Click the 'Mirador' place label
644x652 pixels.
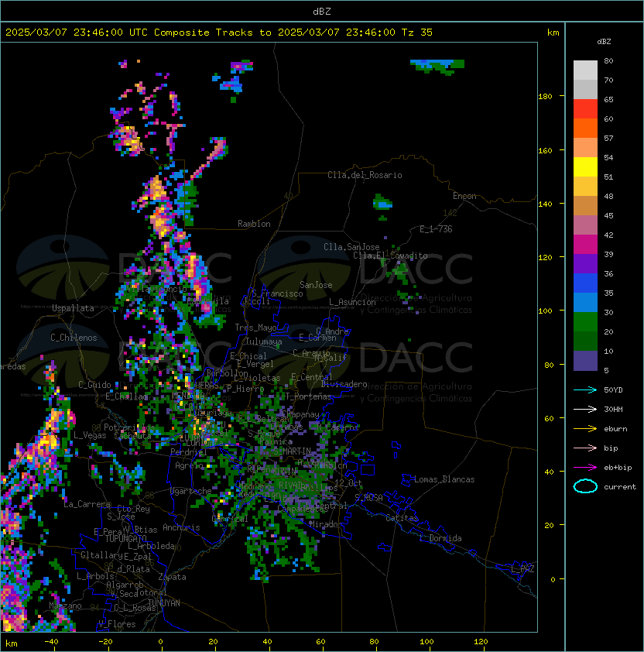point(326,524)
